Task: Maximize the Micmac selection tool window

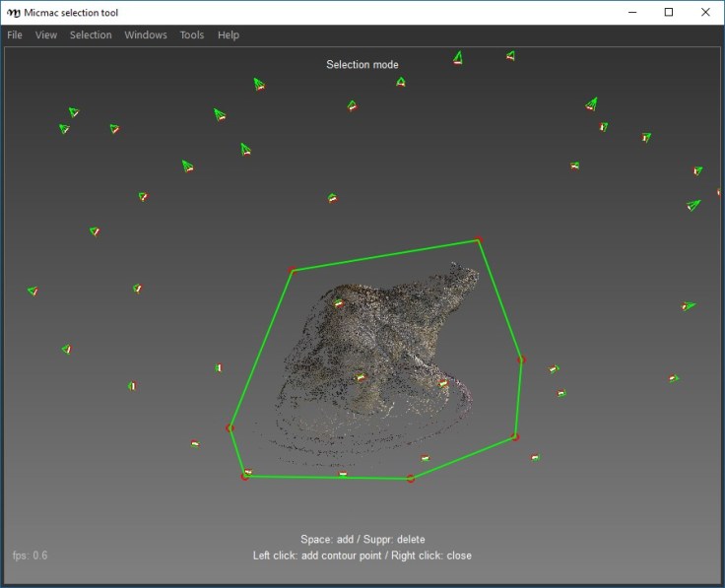Action: 669,12
